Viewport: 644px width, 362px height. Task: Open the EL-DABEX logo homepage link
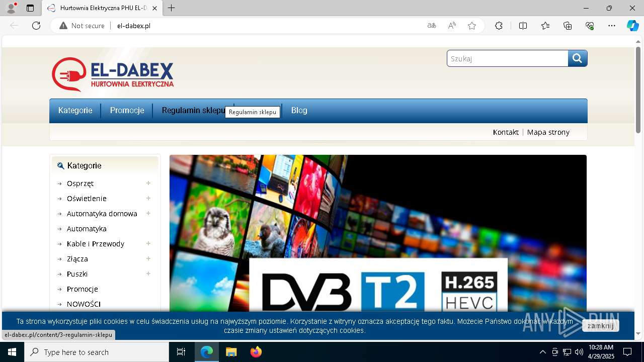[113, 74]
